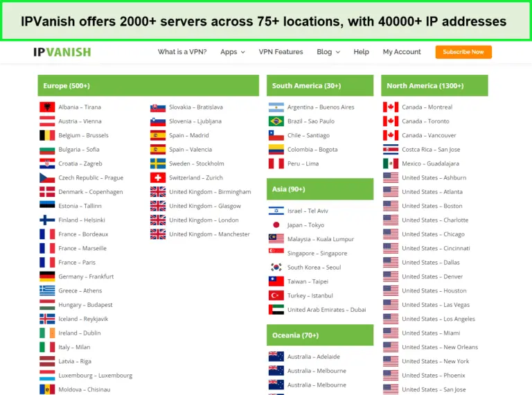
Task: Select United States – Chicago location
Action: (x=433, y=234)
